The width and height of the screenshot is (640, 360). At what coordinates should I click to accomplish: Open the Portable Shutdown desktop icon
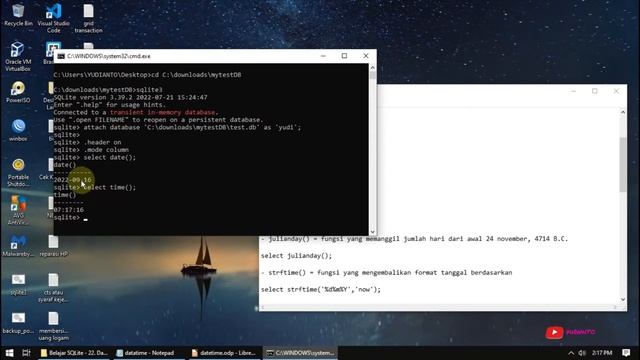click(x=18, y=172)
